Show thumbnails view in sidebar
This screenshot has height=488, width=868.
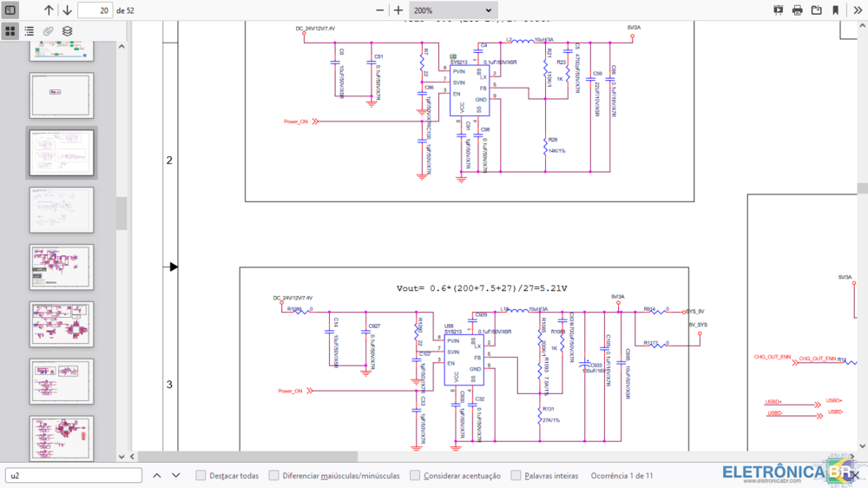coord(10,31)
